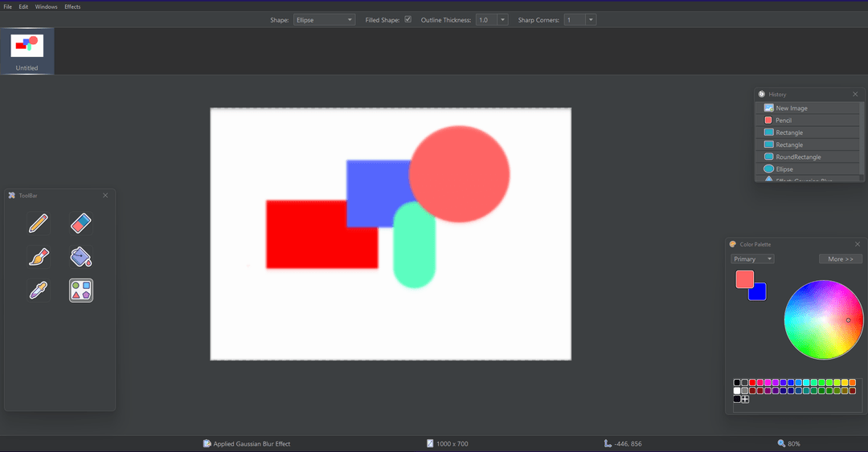The image size is (868, 452).
Task: Click the History panel clock icon
Action: tap(762, 94)
